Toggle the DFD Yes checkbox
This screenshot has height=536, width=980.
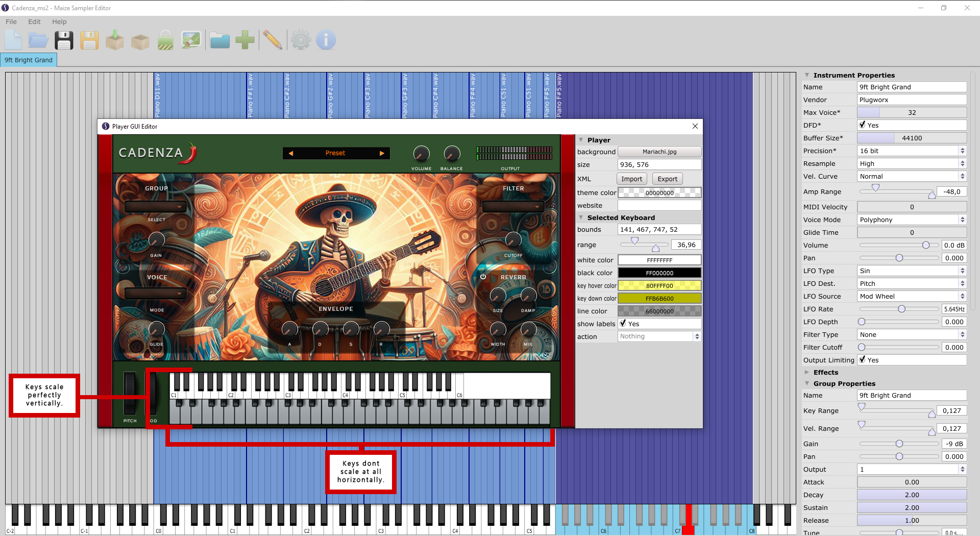pyautogui.click(x=862, y=125)
